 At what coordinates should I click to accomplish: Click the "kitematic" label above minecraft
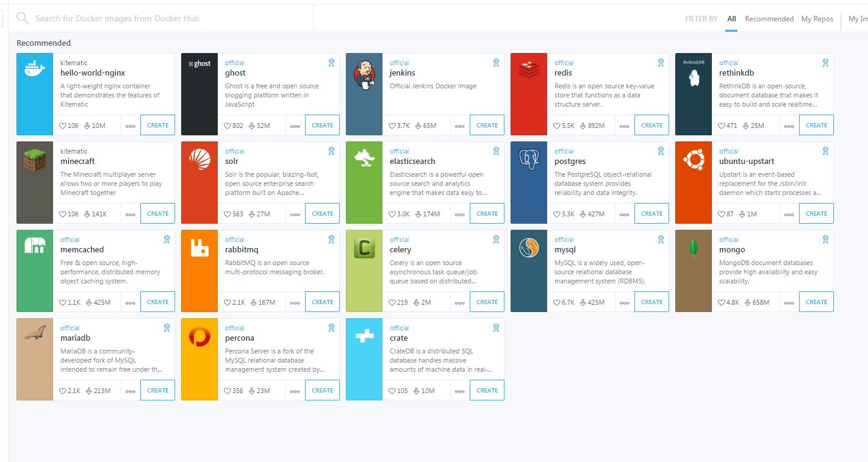point(74,151)
